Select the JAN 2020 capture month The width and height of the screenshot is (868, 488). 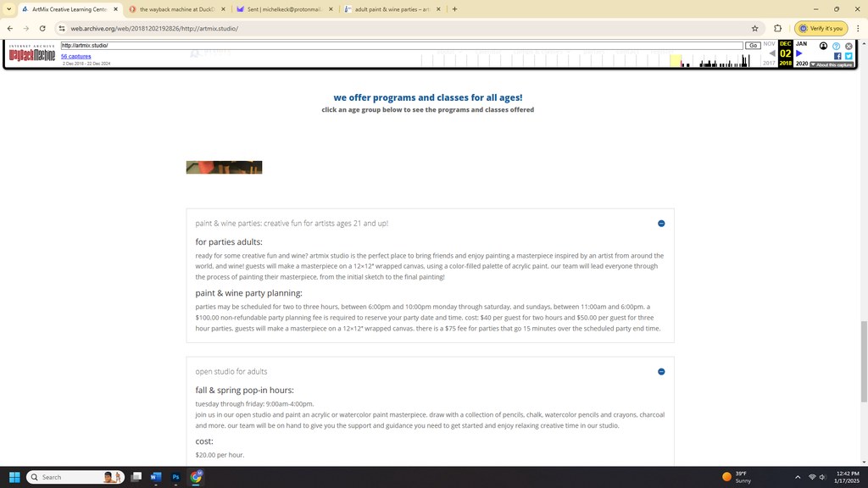(802, 53)
